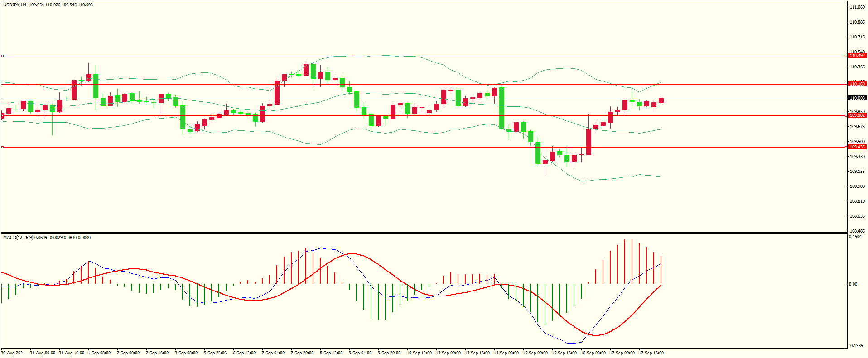Click the MACD scale value 0.1504
The image size is (868, 358).
855,237
